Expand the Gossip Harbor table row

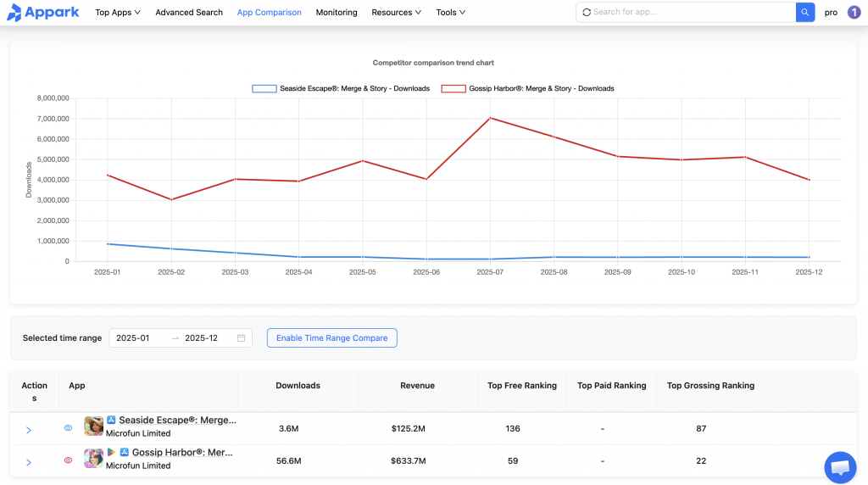(x=29, y=462)
